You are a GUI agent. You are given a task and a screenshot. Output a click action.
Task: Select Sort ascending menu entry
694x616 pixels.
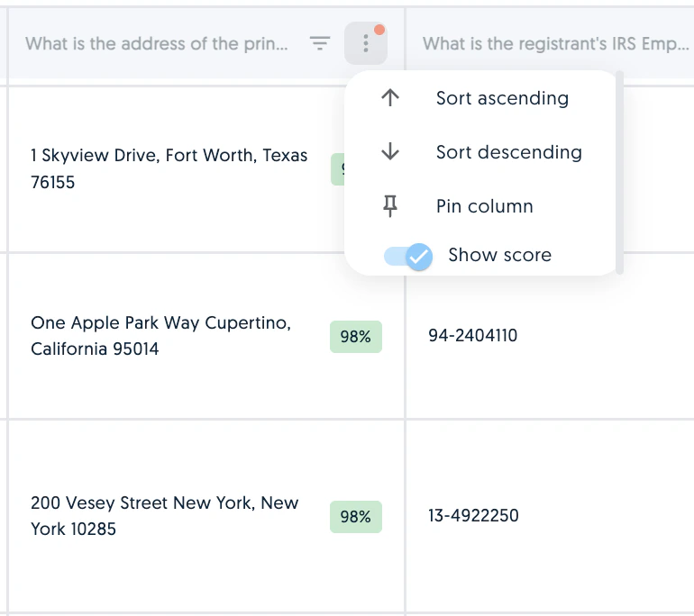[x=479, y=98]
